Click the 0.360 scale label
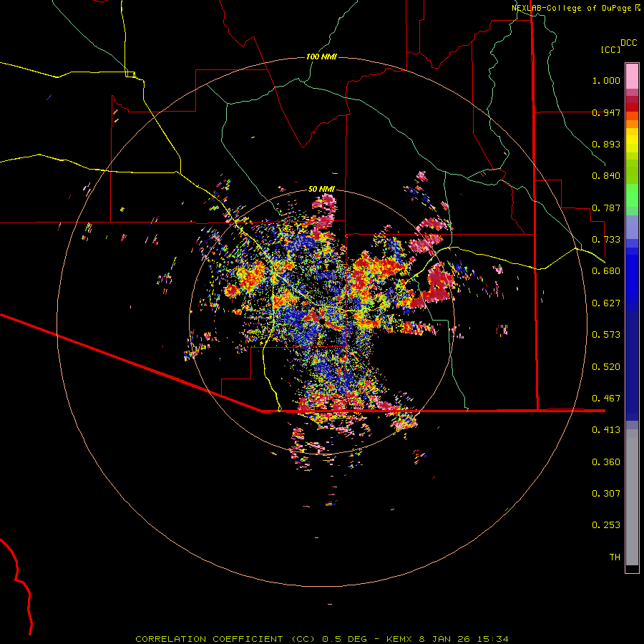Image resolution: width=644 pixels, height=644 pixels. [606, 462]
